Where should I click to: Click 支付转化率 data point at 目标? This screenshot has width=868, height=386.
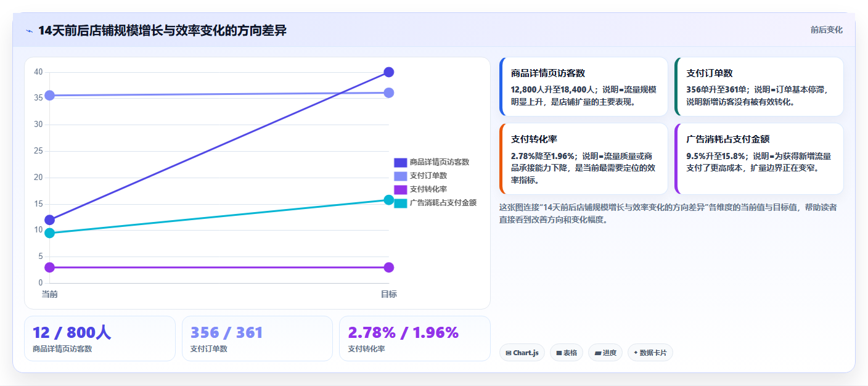tap(389, 267)
